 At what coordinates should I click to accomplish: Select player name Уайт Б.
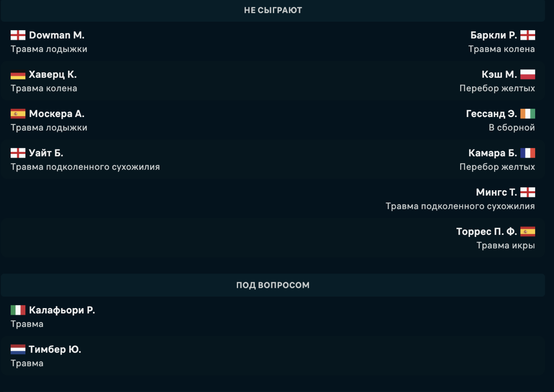[46, 153]
